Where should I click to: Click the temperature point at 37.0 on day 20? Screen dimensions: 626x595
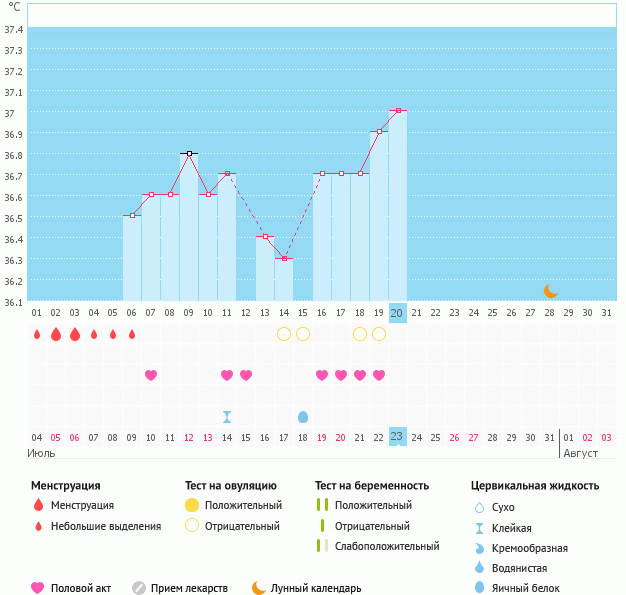tap(398, 111)
